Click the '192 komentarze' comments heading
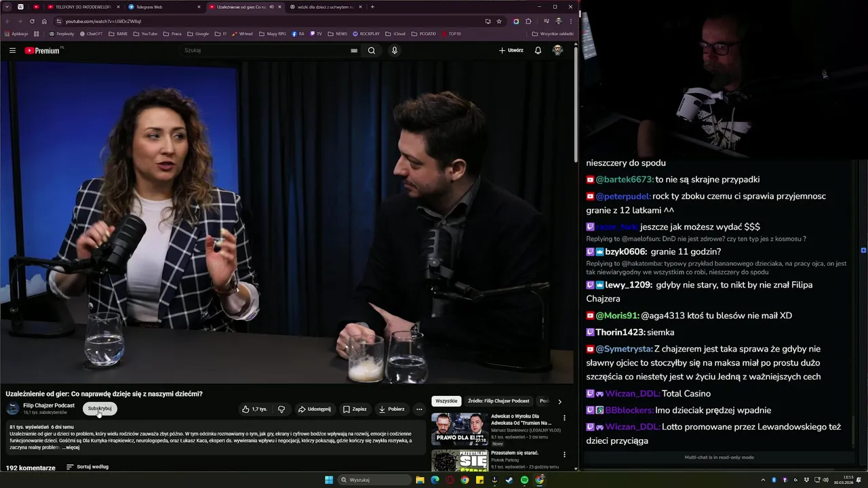The width and height of the screenshot is (868, 488). (x=31, y=468)
